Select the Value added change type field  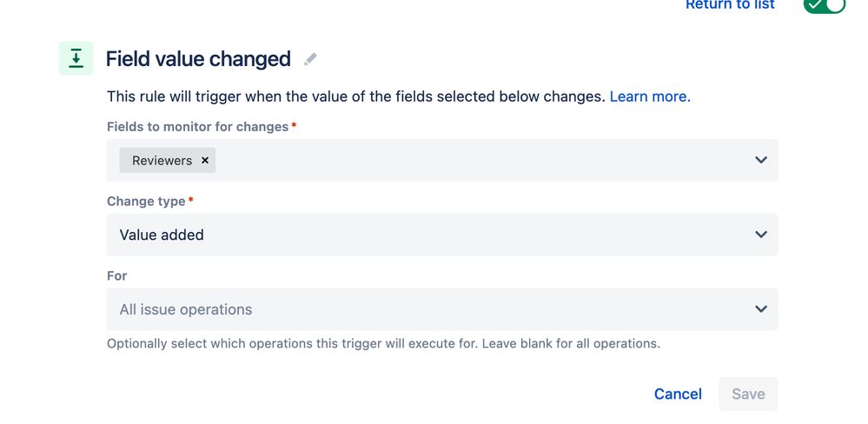(x=442, y=235)
